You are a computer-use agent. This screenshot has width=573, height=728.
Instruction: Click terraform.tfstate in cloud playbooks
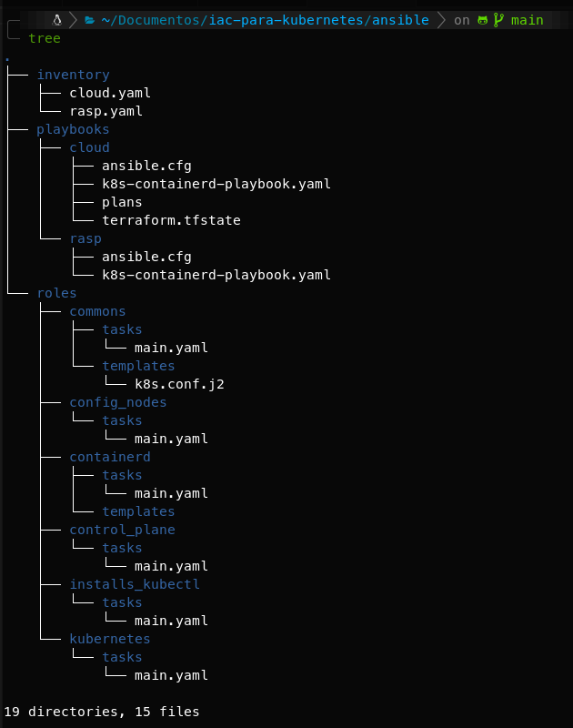(x=171, y=220)
